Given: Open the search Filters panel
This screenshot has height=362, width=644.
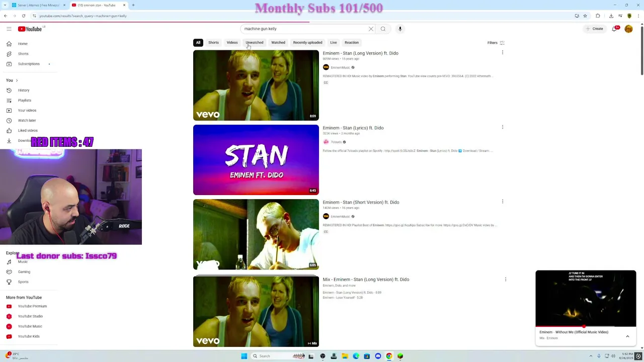Looking at the screenshot, I should pyautogui.click(x=496, y=43).
